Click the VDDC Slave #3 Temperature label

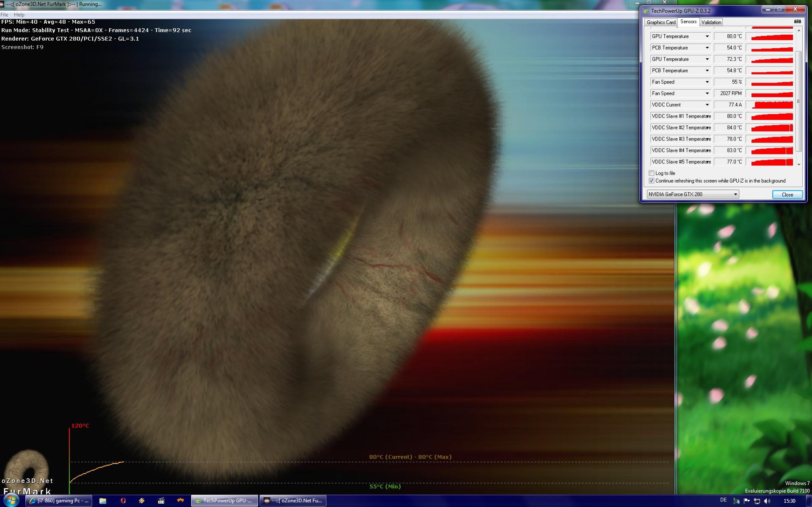680,139
